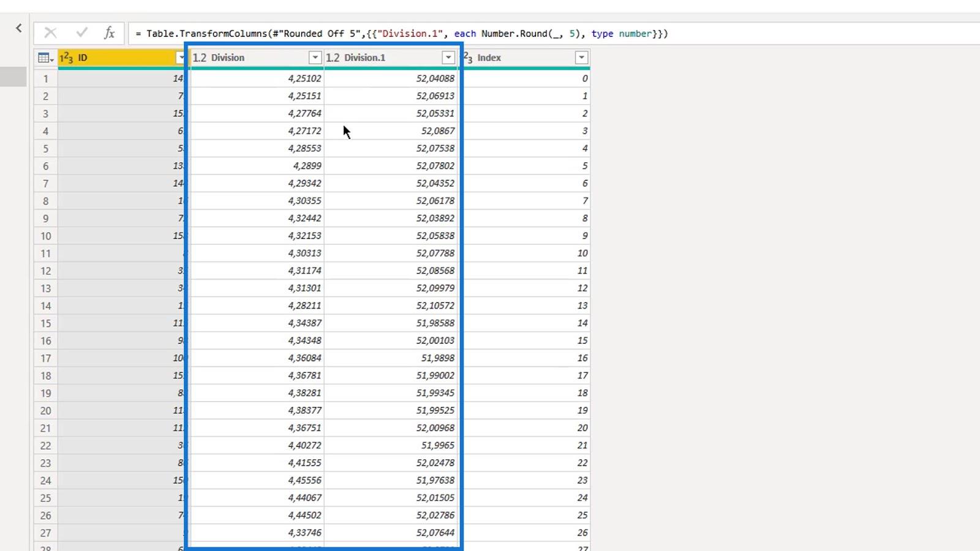Collapse the Queries pane with the left chevron
The height and width of the screenshot is (551, 980).
(x=18, y=28)
